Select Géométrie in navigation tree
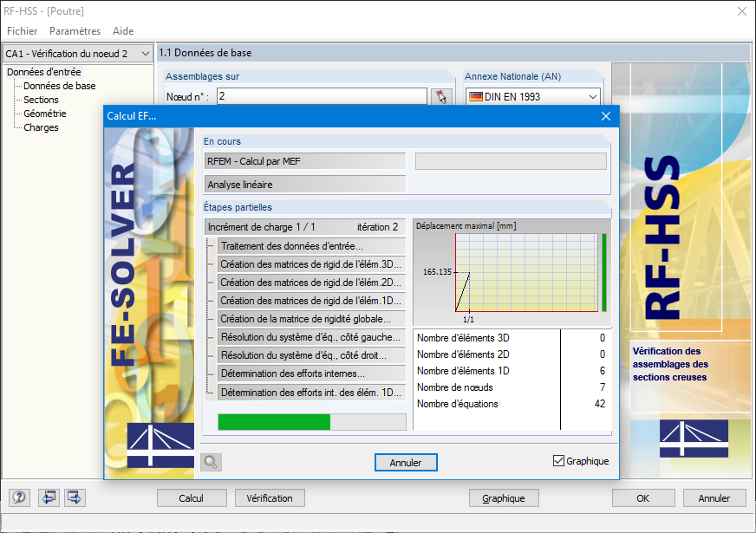The image size is (756, 533). point(45,114)
